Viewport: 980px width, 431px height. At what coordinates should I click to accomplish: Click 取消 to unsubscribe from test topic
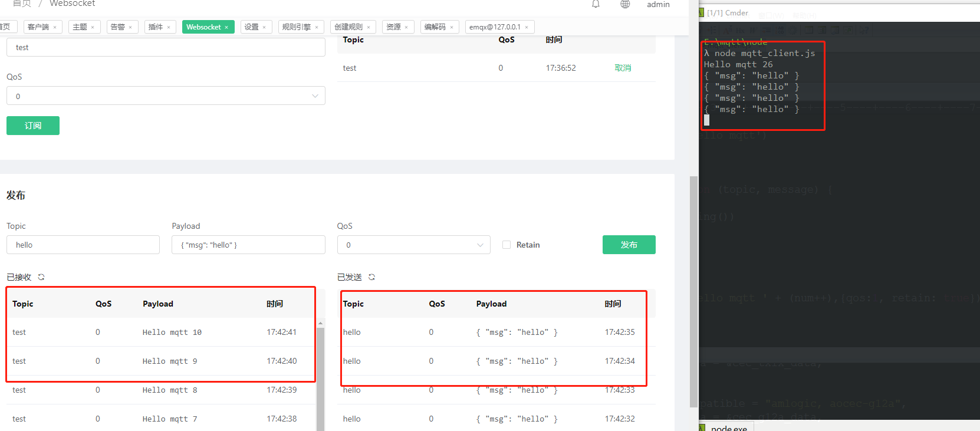point(623,68)
